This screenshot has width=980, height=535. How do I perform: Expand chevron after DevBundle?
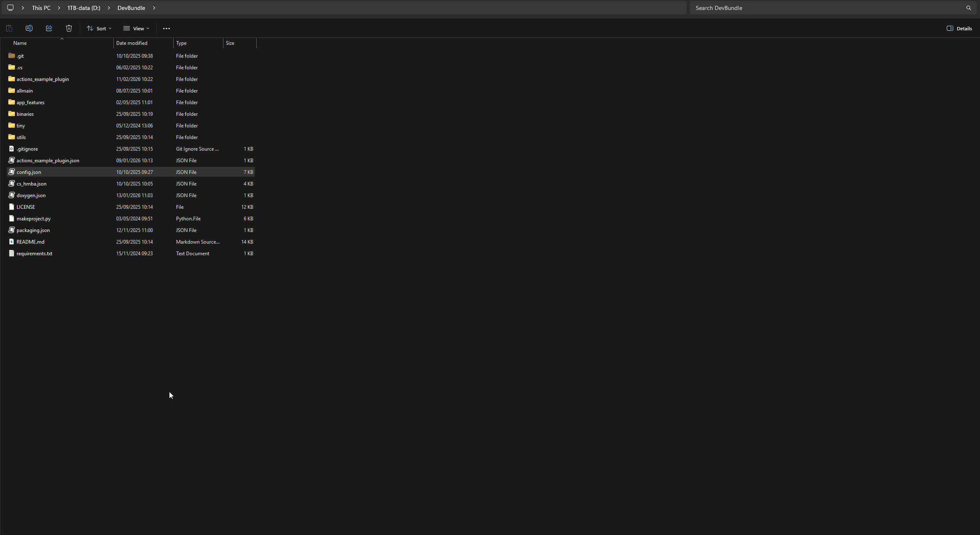154,8
